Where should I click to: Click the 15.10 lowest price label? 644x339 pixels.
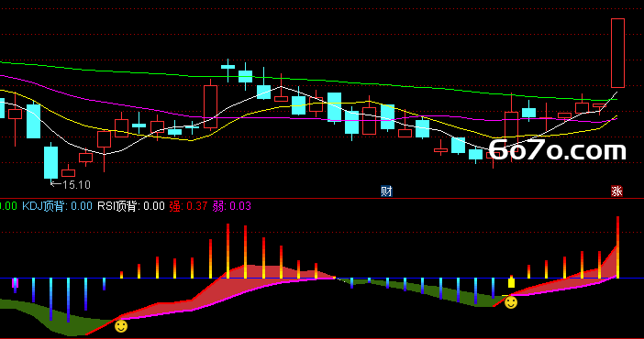coord(76,185)
